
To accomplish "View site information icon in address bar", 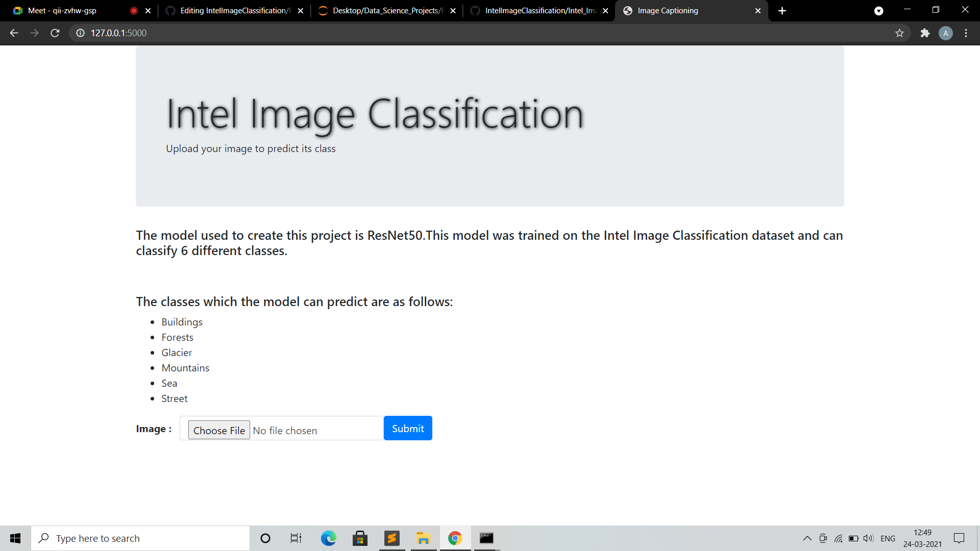I will [80, 33].
